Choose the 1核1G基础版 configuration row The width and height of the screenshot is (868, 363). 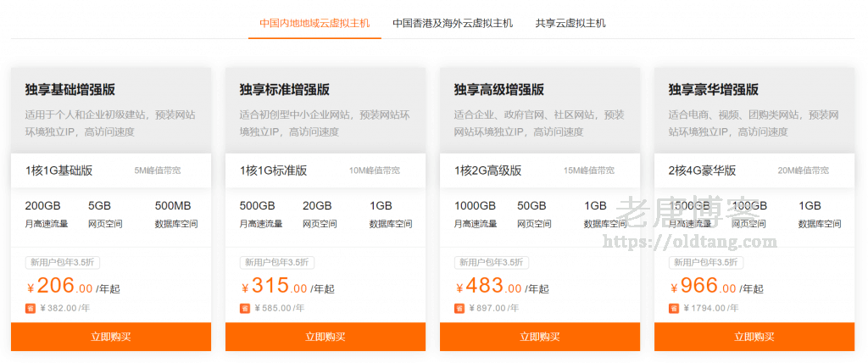(111, 170)
